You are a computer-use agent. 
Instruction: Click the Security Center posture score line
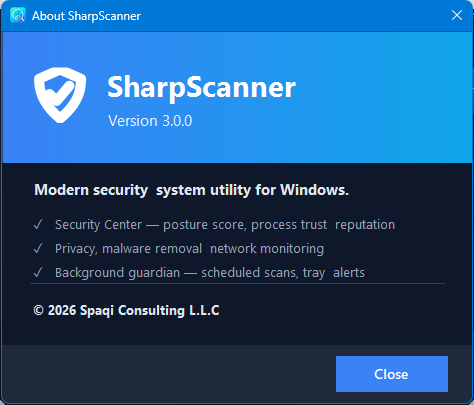pos(225,225)
